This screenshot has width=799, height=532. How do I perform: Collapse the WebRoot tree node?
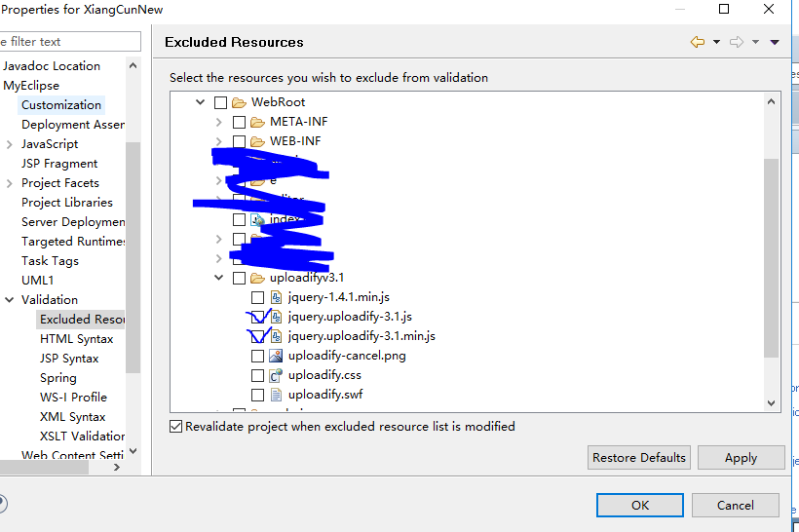click(x=201, y=102)
